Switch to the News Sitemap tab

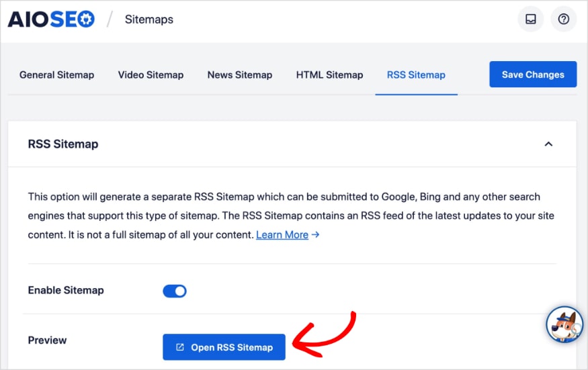click(240, 75)
